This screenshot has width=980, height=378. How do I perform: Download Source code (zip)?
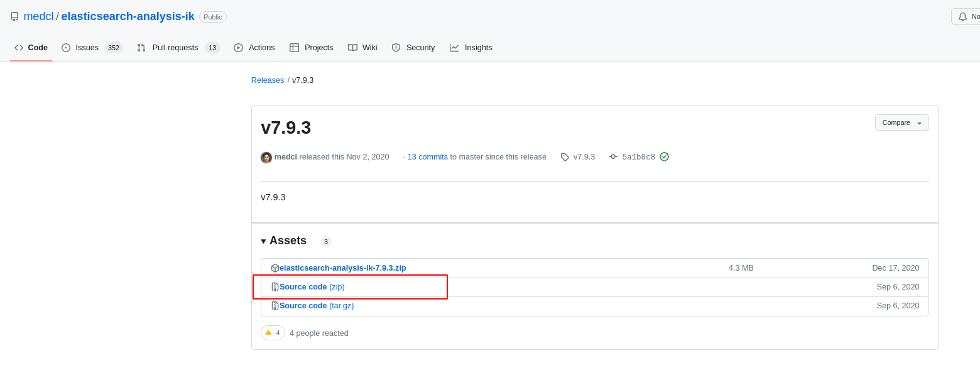(x=312, y=287)
